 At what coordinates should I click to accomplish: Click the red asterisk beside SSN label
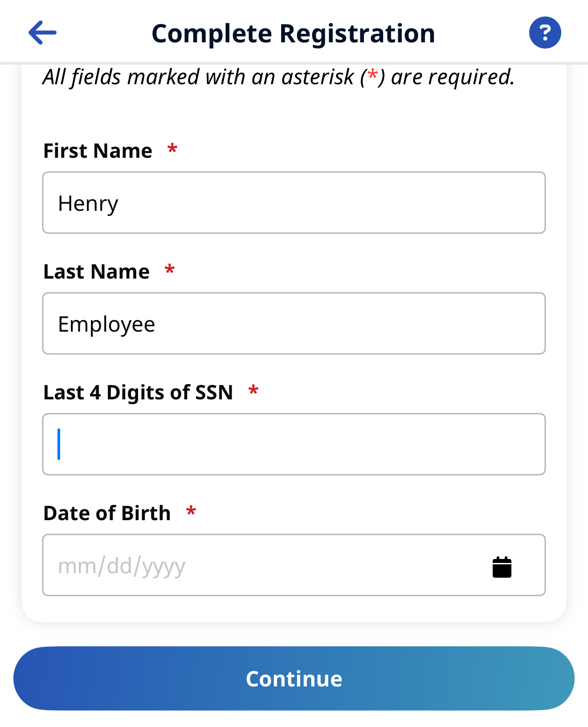click(x=253, y=390)
